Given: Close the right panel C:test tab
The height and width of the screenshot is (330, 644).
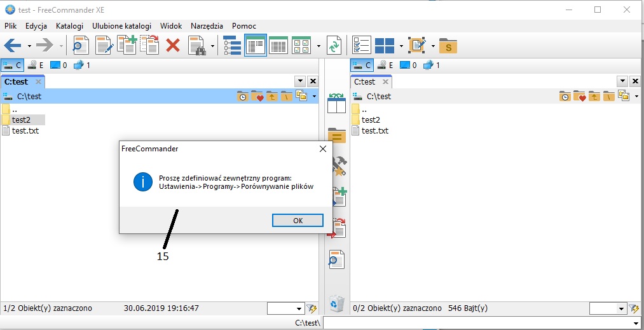Looking at the screenshot, I should click(x=385, y=82).
